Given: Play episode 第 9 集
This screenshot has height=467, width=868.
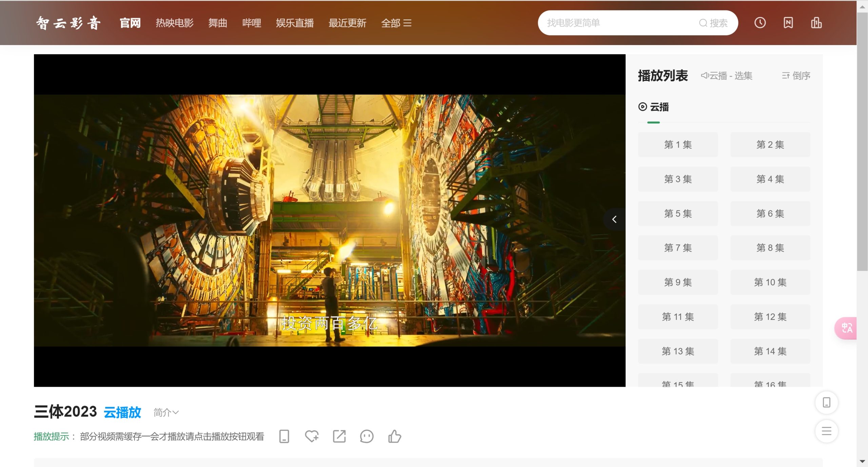Looking at the screenshot, I should [x=678, y=282].
